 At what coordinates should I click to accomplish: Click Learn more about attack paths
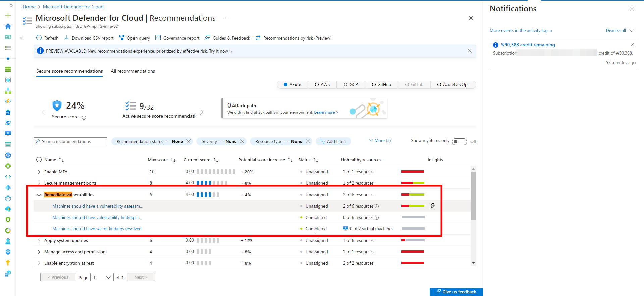coord(326,112)
